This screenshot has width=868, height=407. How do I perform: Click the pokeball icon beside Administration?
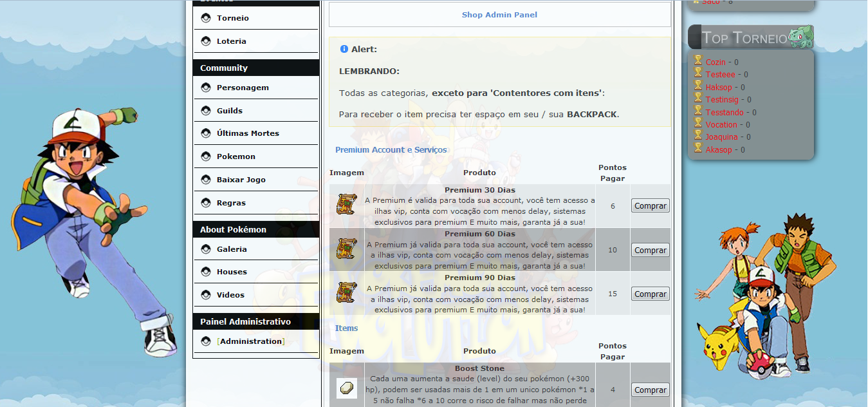[x=206, y=341]
